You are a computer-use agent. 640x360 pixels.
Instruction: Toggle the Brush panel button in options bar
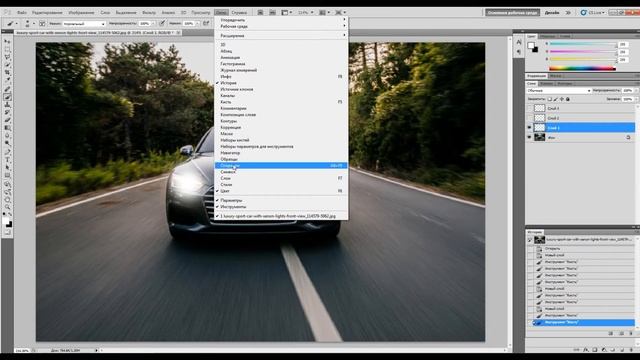42,24
